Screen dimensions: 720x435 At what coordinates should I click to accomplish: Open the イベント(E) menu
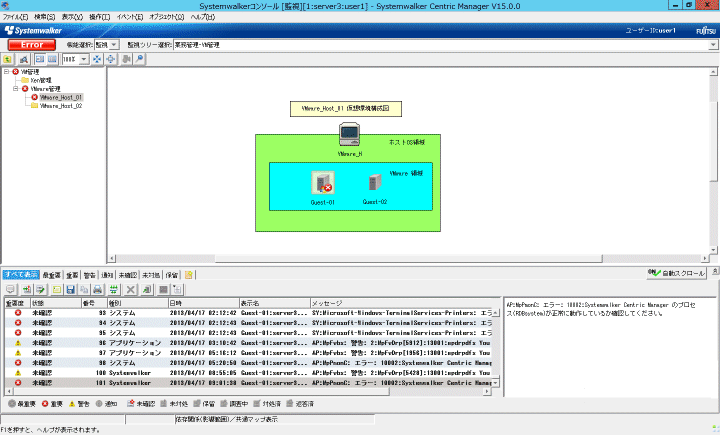pos(130,17)
